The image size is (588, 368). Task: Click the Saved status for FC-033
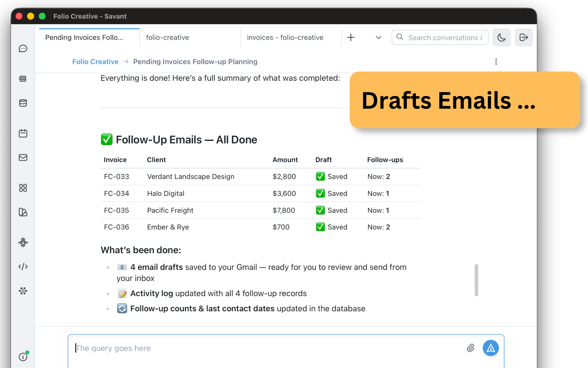point(332,177)
